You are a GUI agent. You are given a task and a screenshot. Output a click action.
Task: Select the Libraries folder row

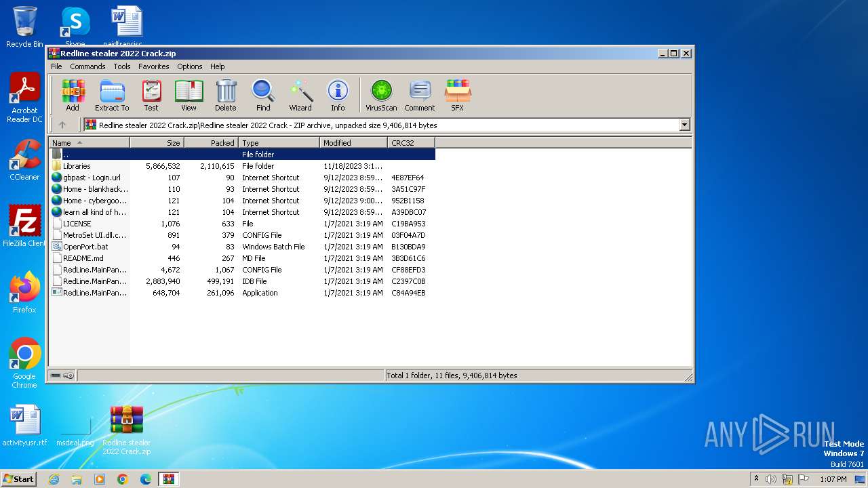pos(242,166)
